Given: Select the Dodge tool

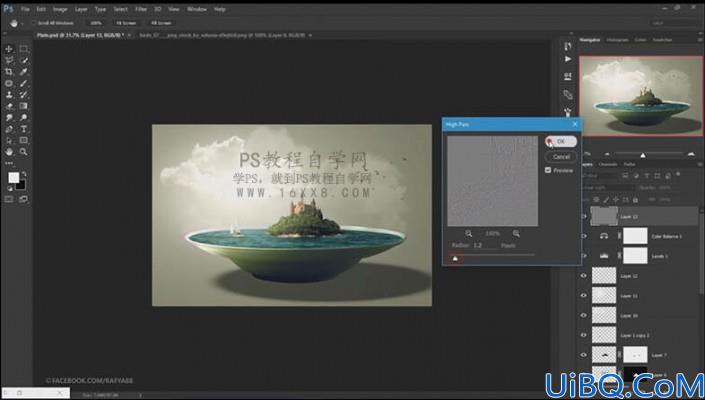Looking at the screenshot, I should point(23,117).
